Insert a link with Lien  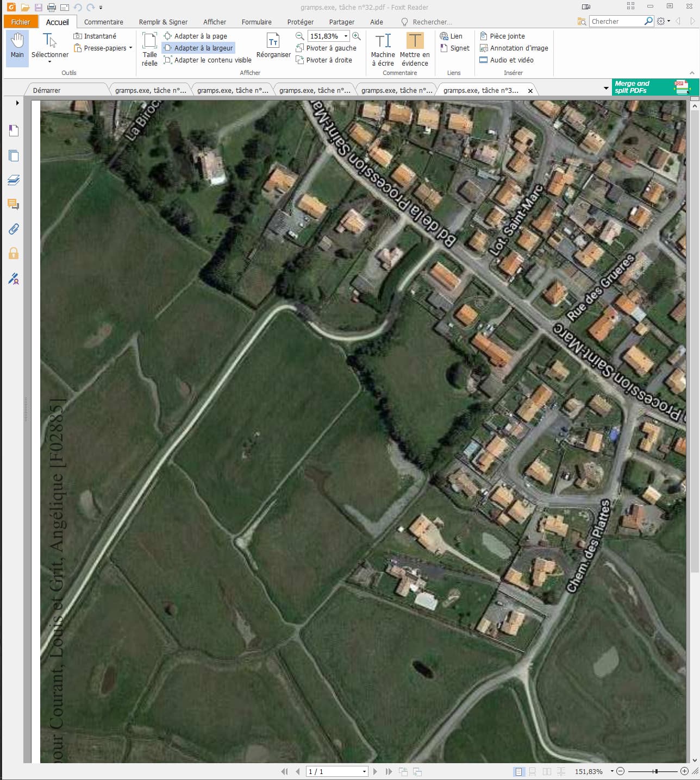point(451,36)
